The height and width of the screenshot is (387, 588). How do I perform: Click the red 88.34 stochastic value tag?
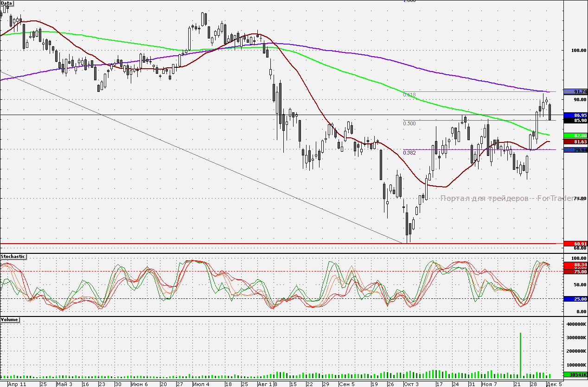click(x=575, y=264)
